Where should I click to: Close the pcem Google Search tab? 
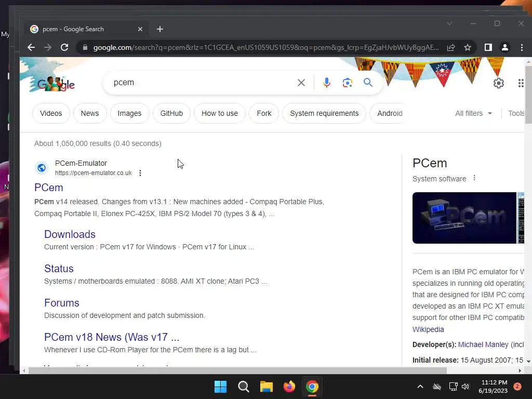[140, 29]
